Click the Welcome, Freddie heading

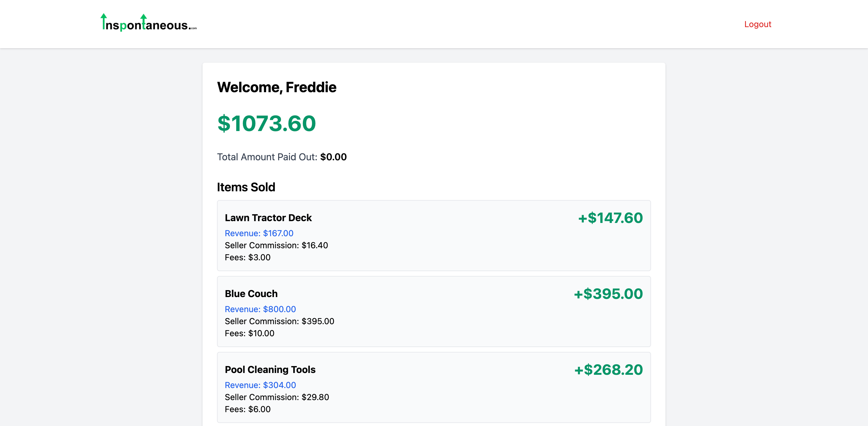(x=277, y=87)
